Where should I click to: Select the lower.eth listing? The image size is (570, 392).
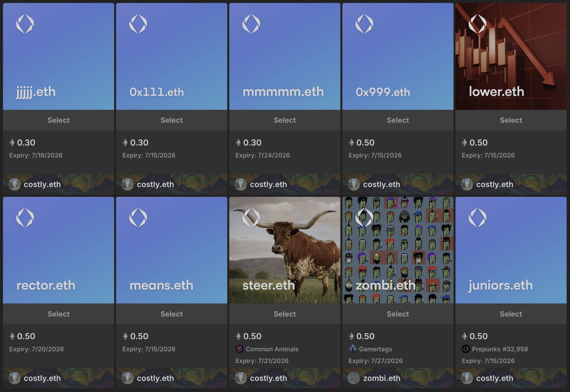(511, 120)
